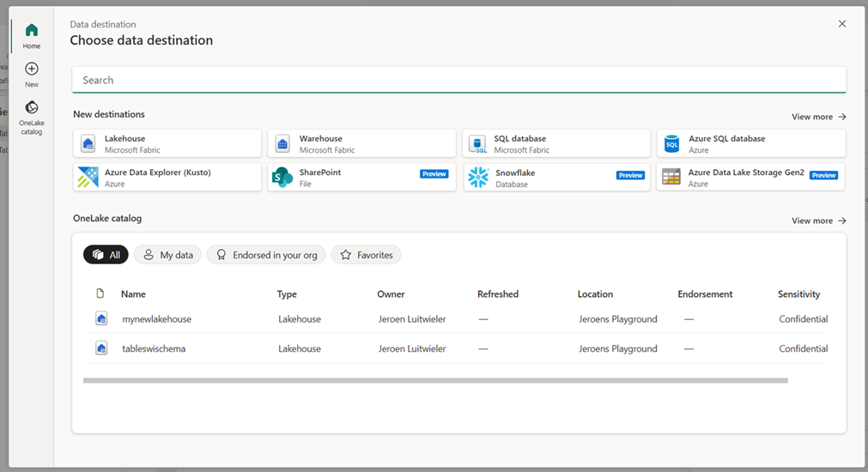The width and height of the screenshot is (868, 472).
Task: Select the Snowflake database destination
Action: [556, 178]
